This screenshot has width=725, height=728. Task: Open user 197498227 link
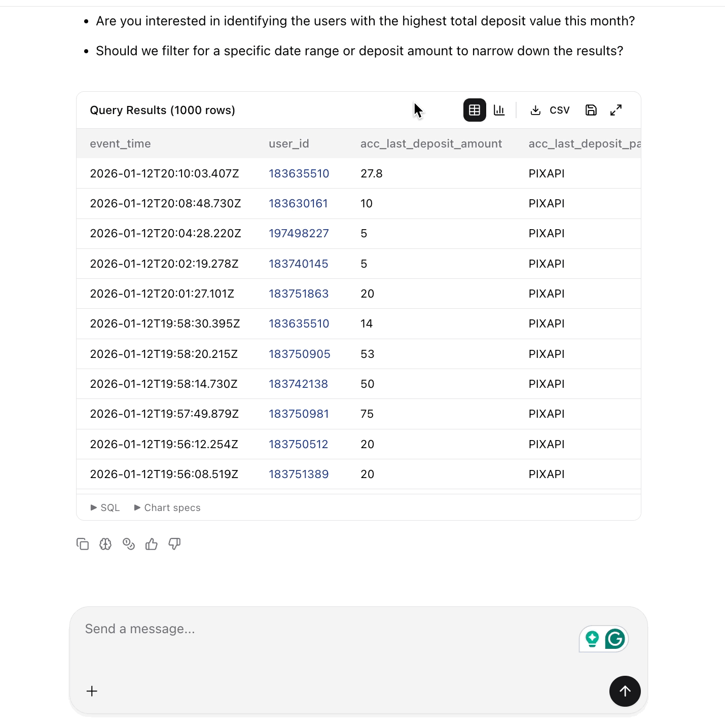point(299,233)
